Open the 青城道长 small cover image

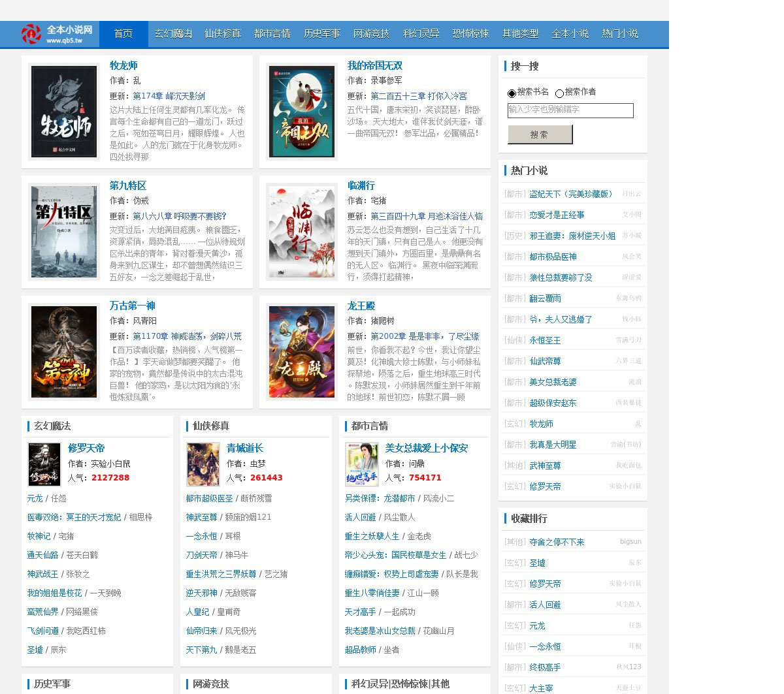(203, 464)
